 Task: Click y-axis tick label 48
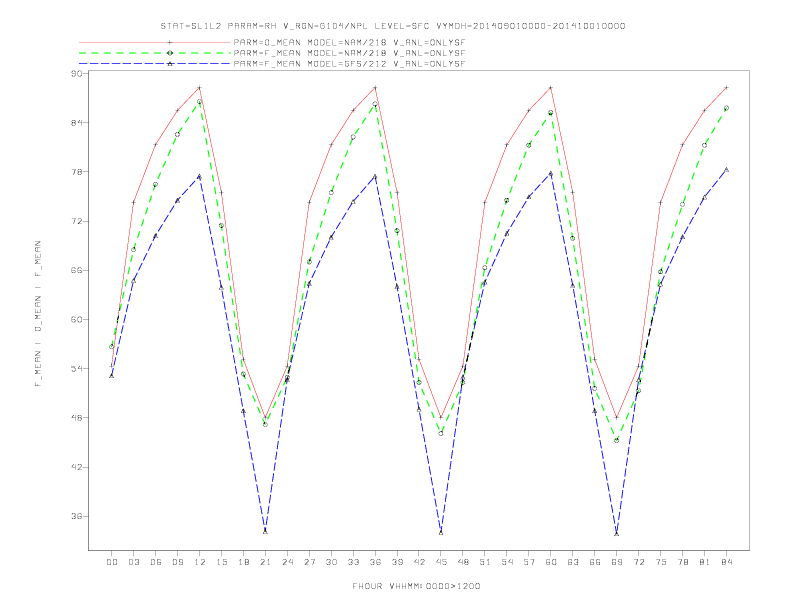coord(77,418)
